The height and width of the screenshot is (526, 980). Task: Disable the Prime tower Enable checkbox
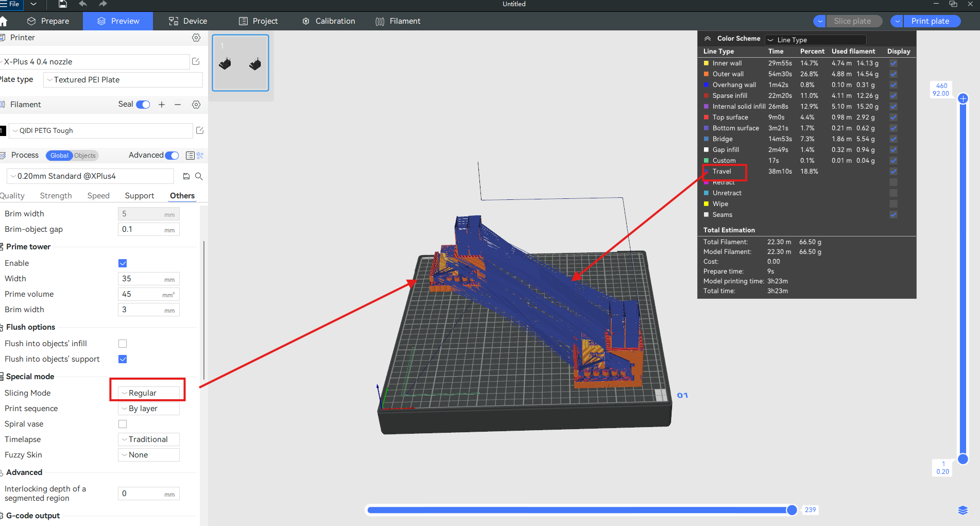[123, 263]
